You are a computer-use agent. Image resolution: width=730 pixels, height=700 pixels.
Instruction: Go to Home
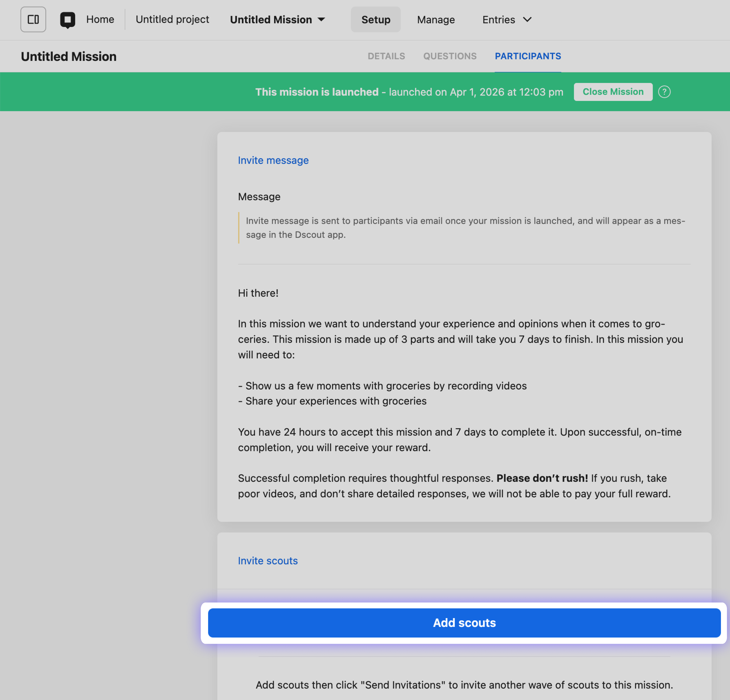point(100,19)
